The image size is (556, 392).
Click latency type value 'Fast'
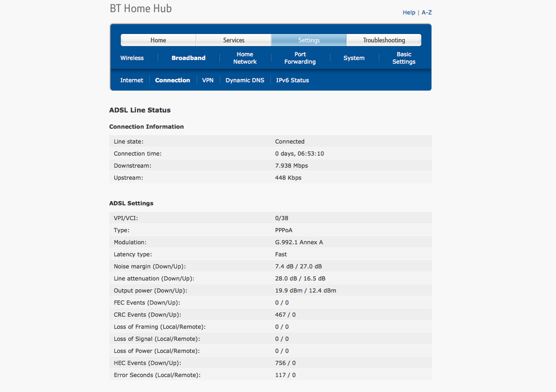pyautogui.click(x=281, y=254)
